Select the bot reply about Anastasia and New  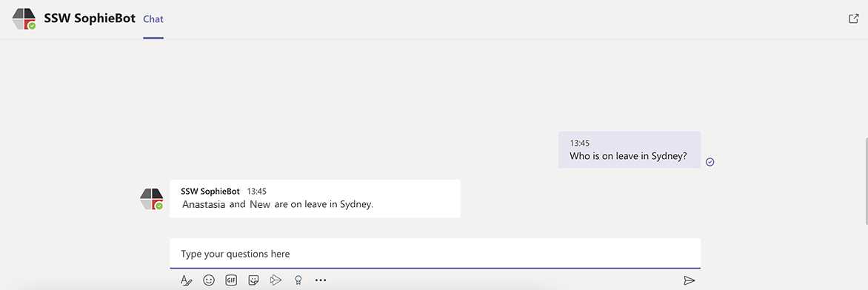[x=315, y=199]
